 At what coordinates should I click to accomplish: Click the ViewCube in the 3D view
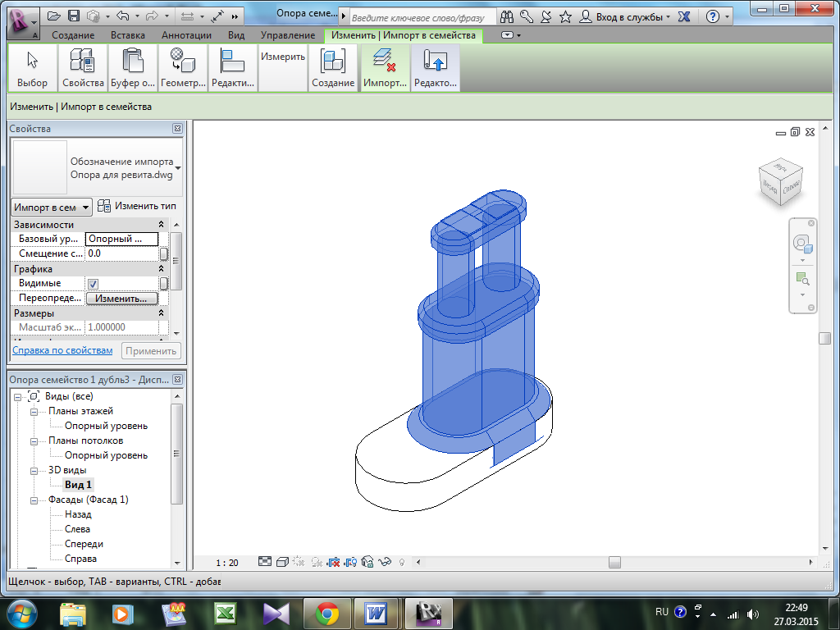(x=780, y=180)
